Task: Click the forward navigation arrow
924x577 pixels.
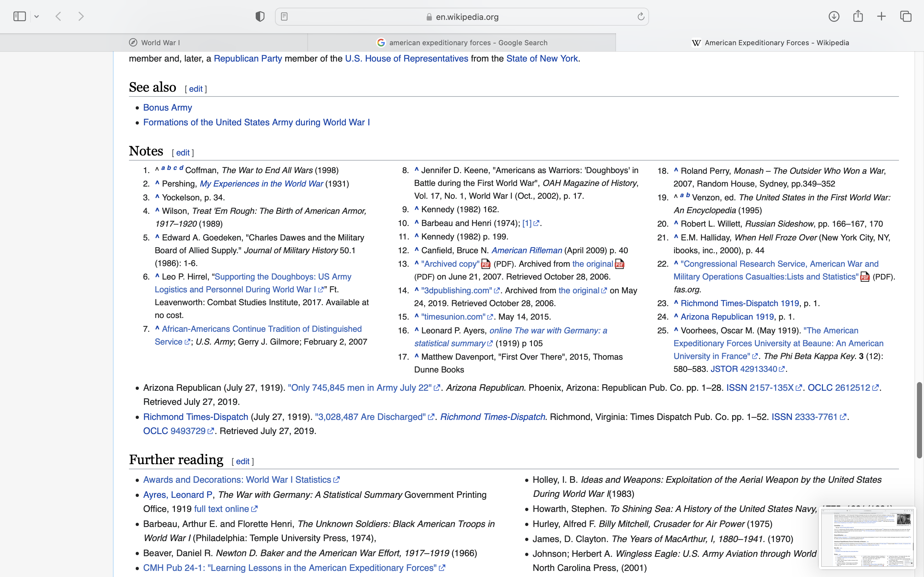Action: 81,16
